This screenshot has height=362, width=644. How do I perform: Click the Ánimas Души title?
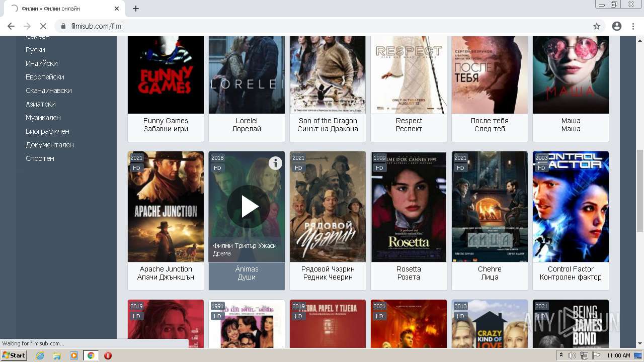247,273
